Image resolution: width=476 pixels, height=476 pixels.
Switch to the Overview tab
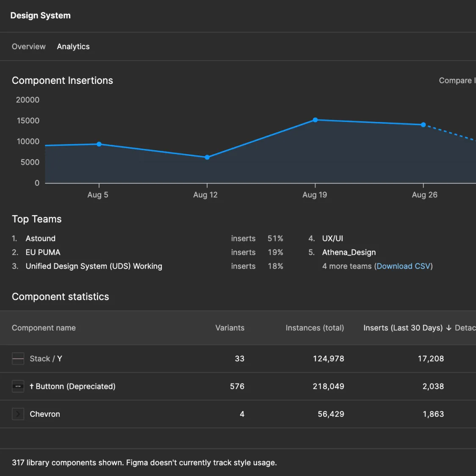[28, 47]
